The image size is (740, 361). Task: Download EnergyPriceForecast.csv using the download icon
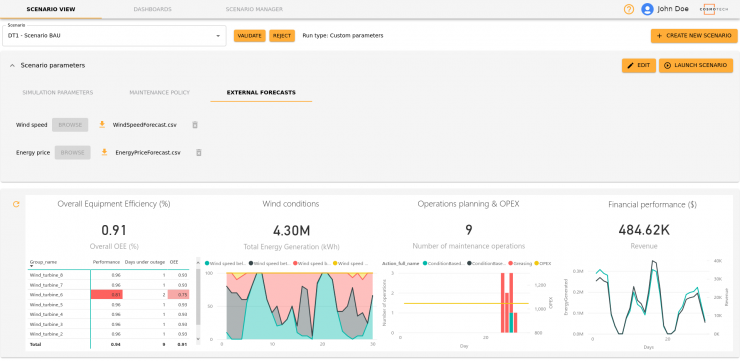104,152
